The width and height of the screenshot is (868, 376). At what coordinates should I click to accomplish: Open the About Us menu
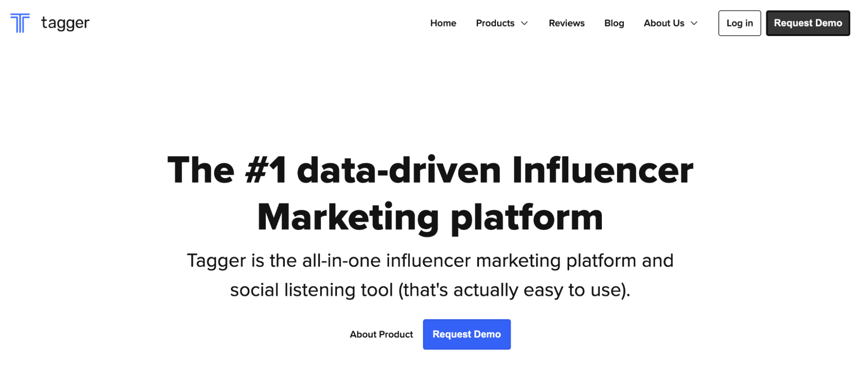coord(670,23)
